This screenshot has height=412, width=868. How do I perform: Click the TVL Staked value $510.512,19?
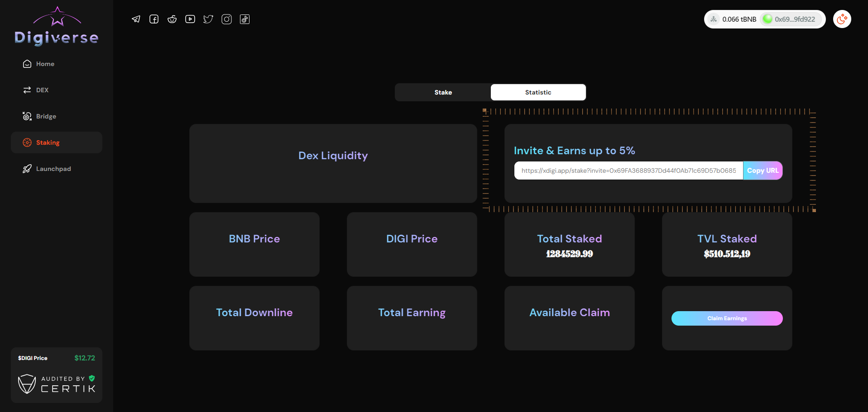pos(727,254)
